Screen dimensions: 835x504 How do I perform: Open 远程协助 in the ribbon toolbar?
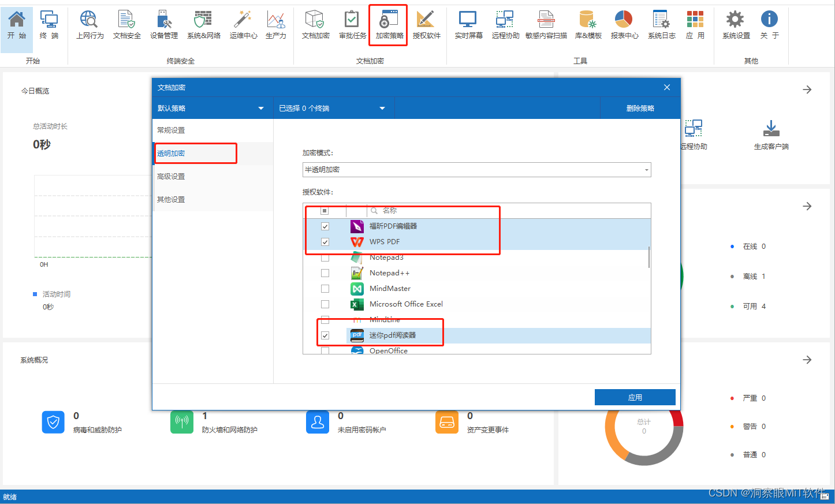[505, 25]
